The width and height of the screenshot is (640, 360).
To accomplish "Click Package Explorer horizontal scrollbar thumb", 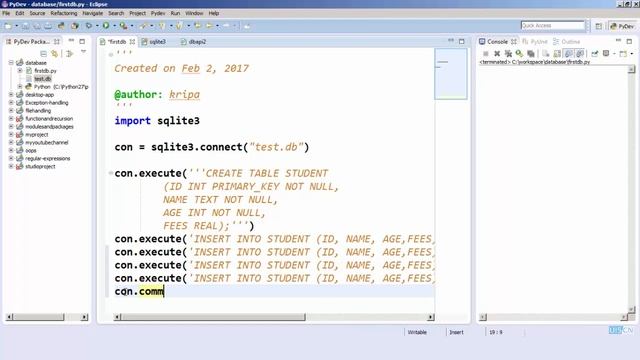I will (x=39, y=317).
